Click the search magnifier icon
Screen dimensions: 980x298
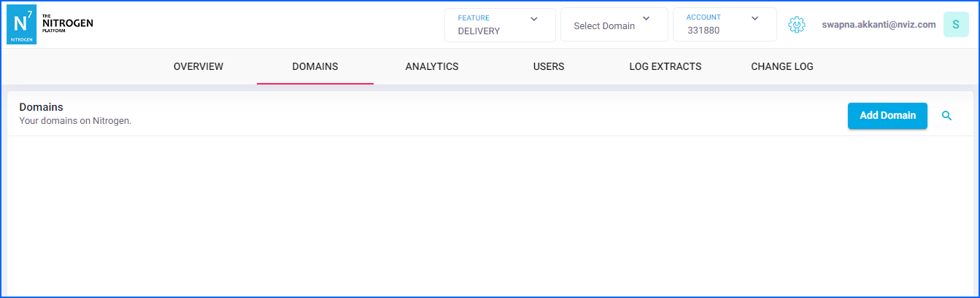pos(946,116)
